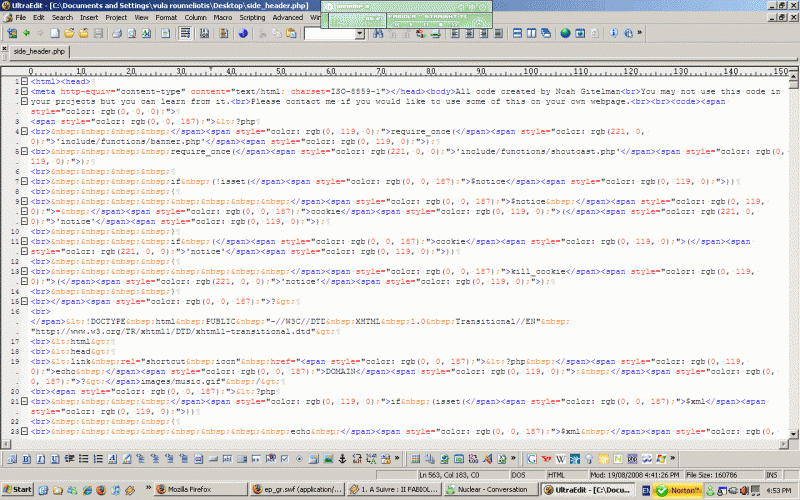The height and width of the screenshot is (500, 800).
Task: Toggle the Word Wrap toolbar button
Action: [x=185, y=33]
